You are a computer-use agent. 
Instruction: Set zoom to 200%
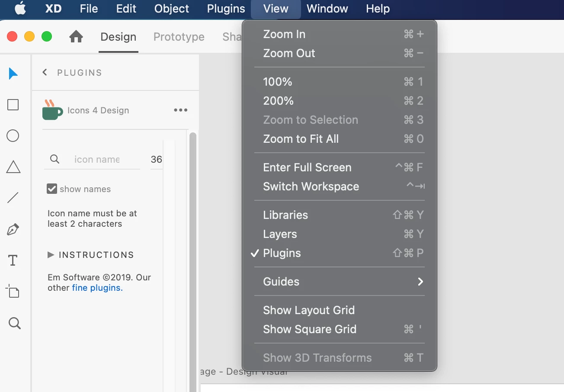click(340, 101)
